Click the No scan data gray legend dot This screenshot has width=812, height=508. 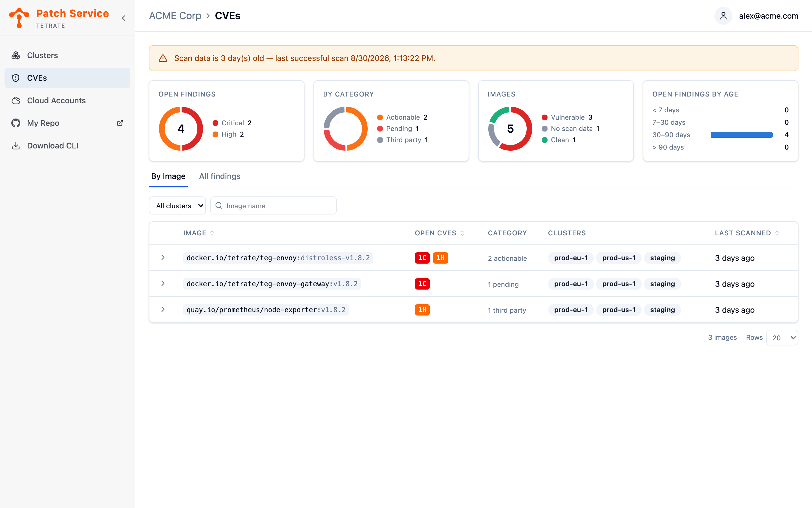tap(545, 129)
